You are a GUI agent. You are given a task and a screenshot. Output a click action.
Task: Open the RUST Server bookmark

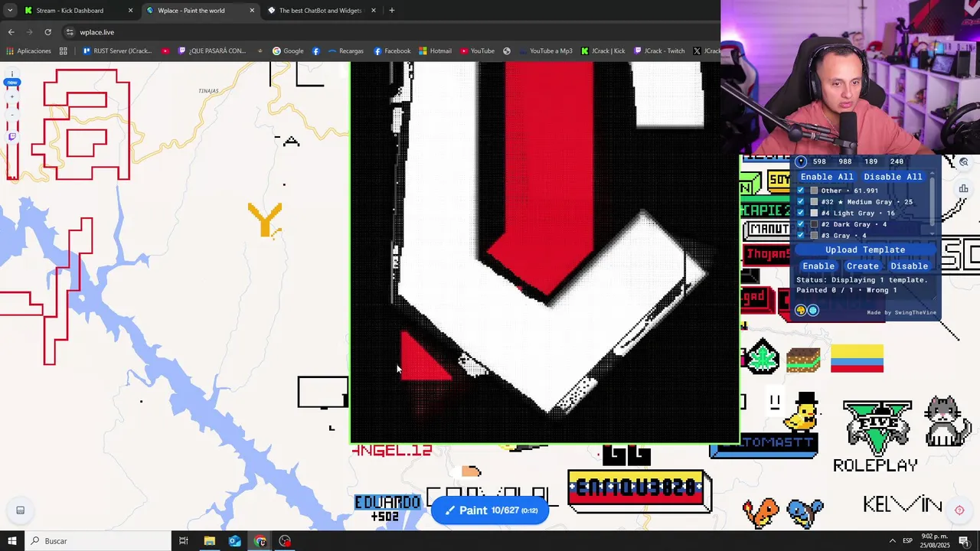pos(117,51)
